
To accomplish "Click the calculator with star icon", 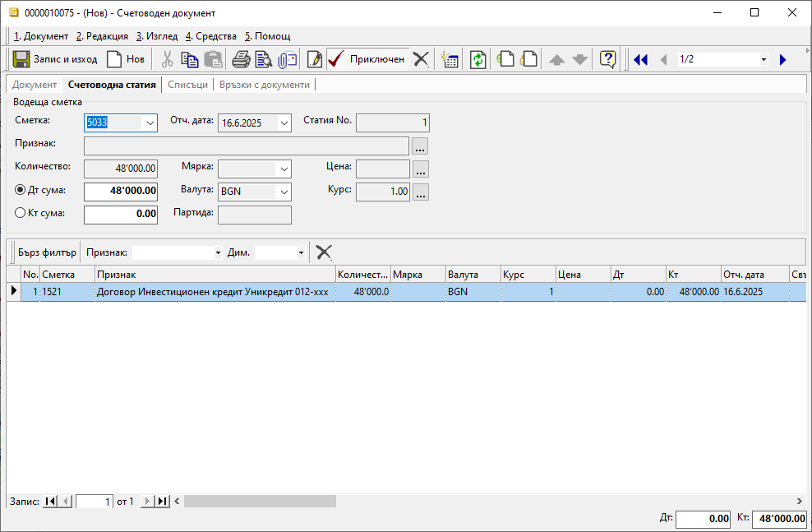I will [x=450, y=59].
